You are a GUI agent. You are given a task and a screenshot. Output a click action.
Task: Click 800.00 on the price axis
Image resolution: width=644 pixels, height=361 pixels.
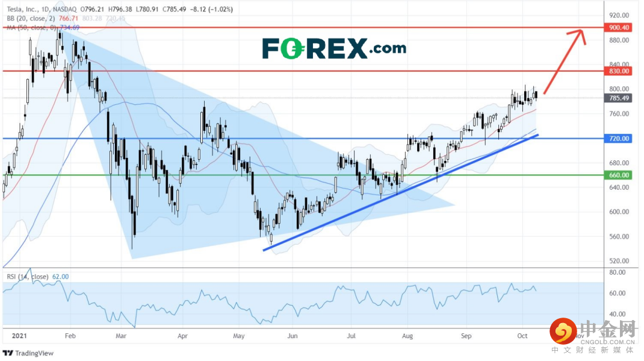coord(619,89)
